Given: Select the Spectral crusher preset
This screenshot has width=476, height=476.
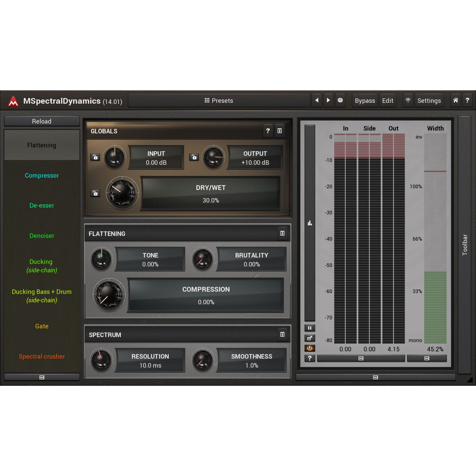Looking at the screenshot, I should (x=42, y=356).
